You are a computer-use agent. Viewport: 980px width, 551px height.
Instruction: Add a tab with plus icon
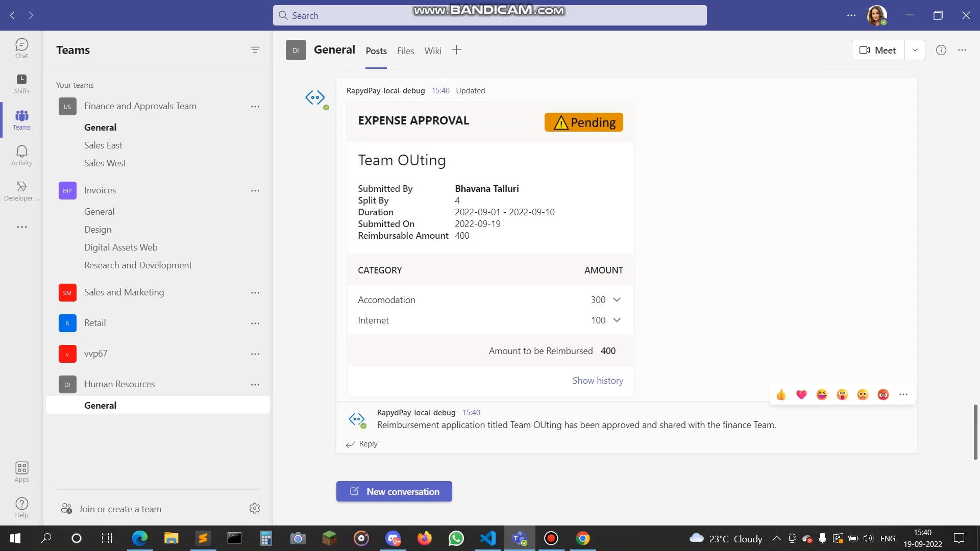tap(456, 50)
